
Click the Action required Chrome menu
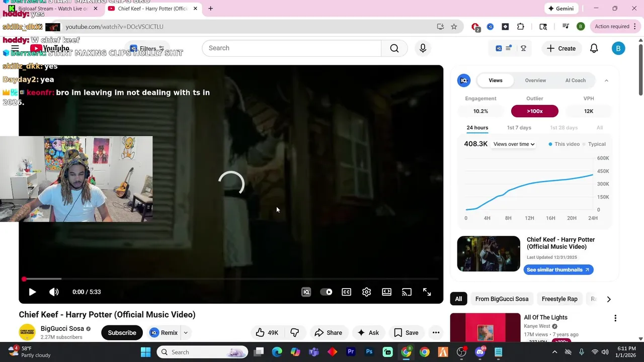tap(615, 27)
